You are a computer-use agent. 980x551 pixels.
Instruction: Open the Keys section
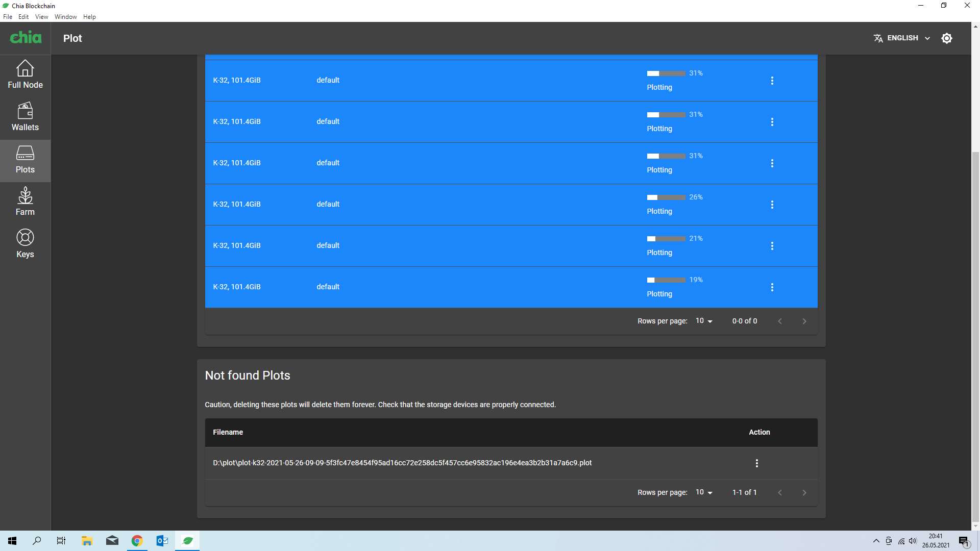pyautogui.click(x=25, y=245)
